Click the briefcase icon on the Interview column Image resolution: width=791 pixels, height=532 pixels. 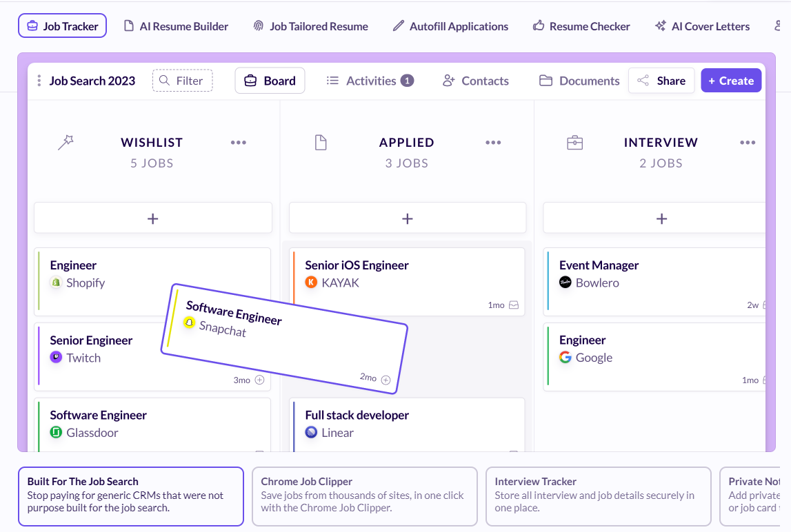click(575, 142)
